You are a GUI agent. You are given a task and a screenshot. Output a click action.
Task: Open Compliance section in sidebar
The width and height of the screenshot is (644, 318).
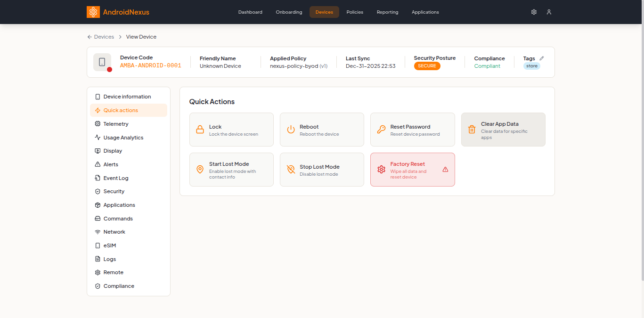pos(119,286)
